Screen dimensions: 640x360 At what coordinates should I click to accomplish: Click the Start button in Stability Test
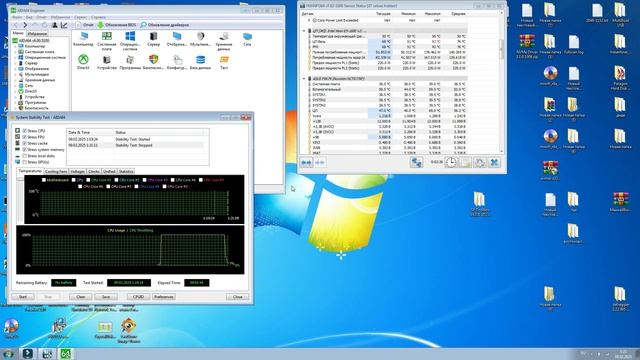pyautogui.click(x=23, y=297)
